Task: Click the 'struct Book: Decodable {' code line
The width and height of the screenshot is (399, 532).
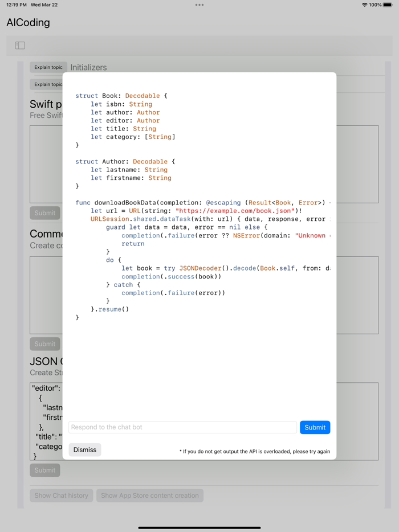Action: (121, 96)
